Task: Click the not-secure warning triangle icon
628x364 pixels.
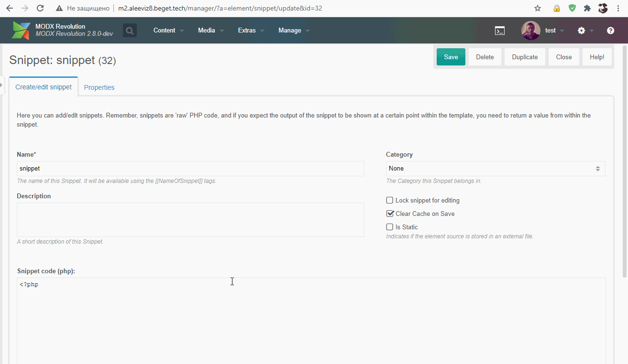Action: click(x=59, y=8)
